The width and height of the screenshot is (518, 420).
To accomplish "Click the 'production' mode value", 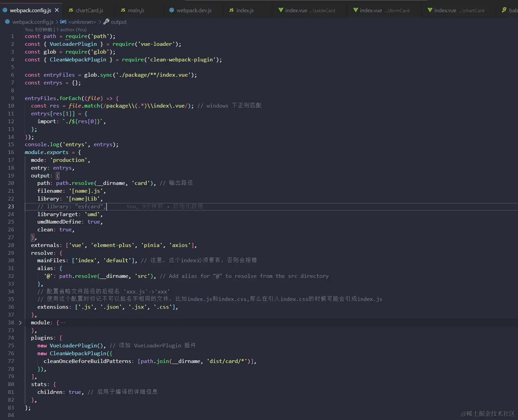I will 69,160.
